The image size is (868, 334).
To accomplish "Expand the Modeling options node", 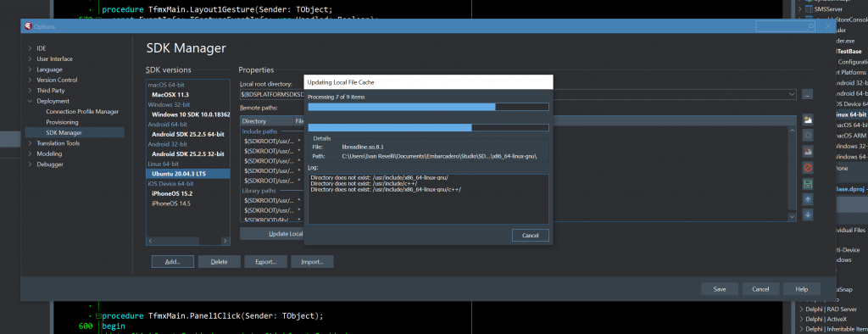I will 30,153.
